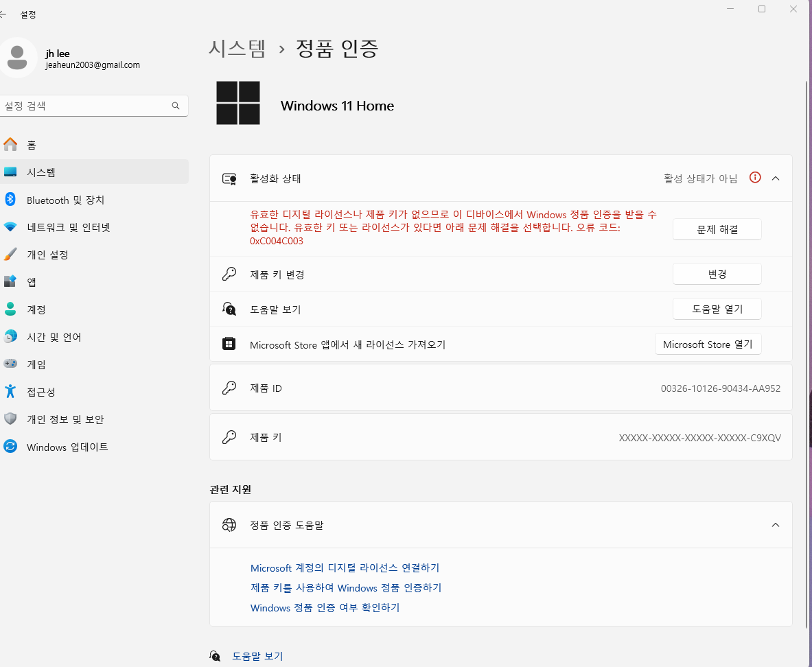The width and height of the screenshot is (812, 667).
Task: Click the red error code 0xC004C003 text
Action: click(x=277, y=241)
